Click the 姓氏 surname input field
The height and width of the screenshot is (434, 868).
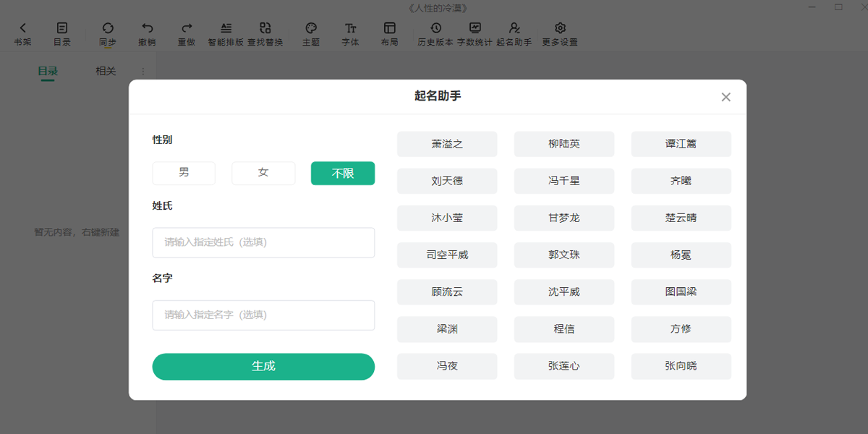click(x=263, y=242)
